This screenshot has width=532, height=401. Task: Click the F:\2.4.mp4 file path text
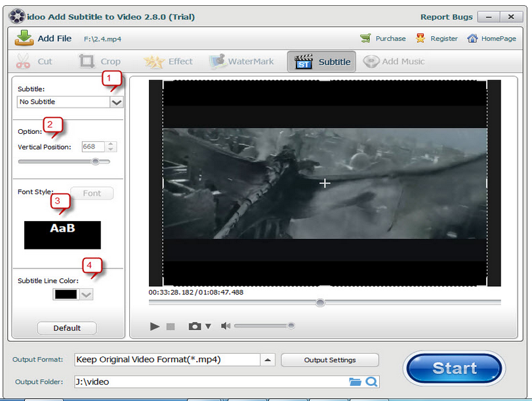pyautogui.click(x=102, y=39)
